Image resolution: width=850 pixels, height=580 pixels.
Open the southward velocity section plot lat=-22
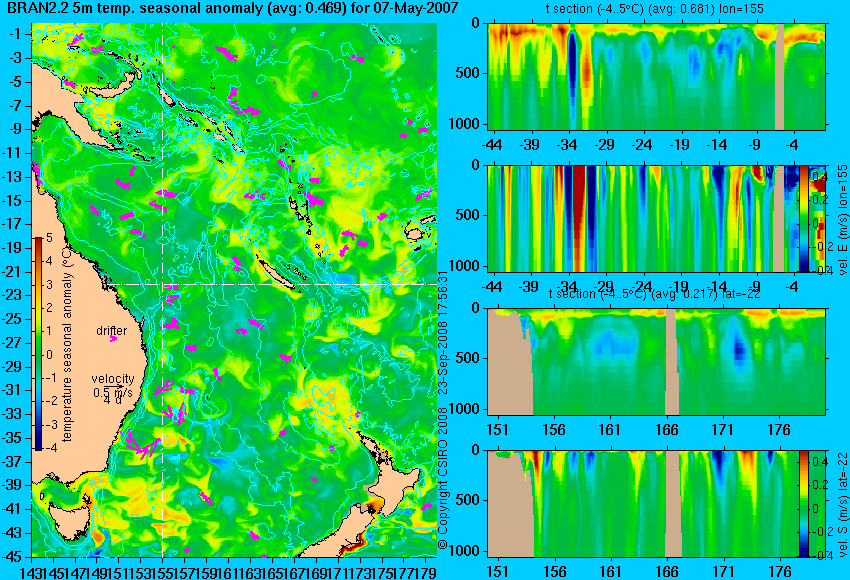tap(643, 504)
